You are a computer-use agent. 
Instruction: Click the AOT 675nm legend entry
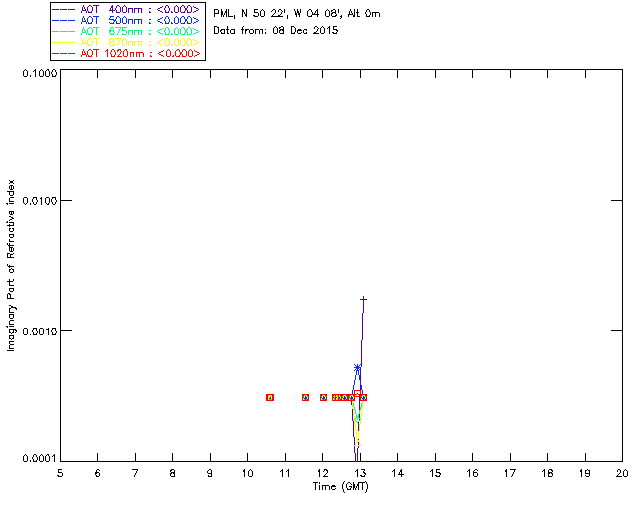click(x=126, y=31)
